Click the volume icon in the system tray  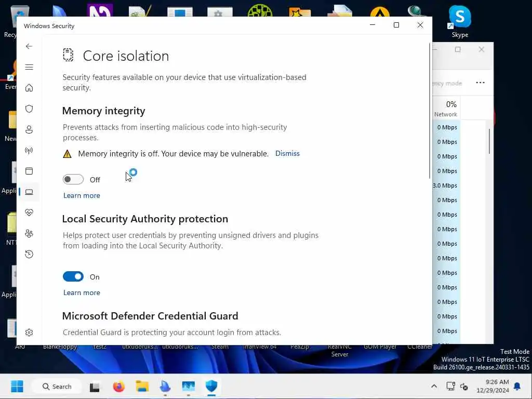pos(464,387)
